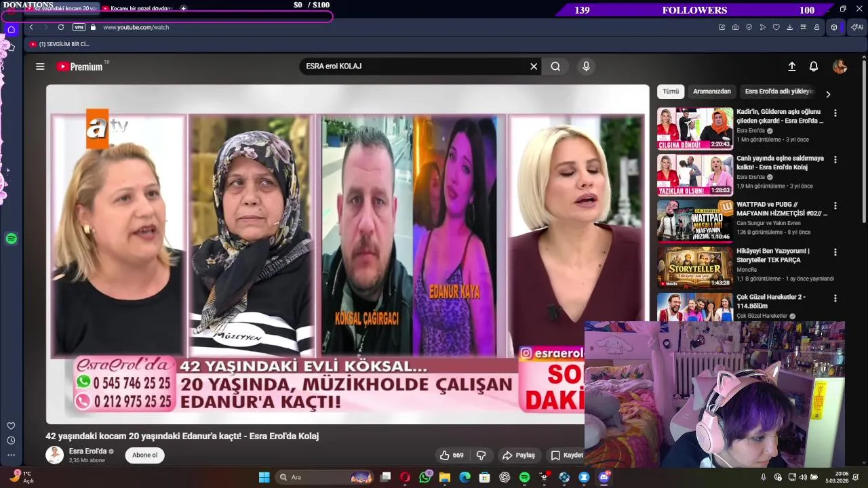The image size is (868, 488).
Task: Share the video with 'Paylaş' button
Action: (519, 455)
